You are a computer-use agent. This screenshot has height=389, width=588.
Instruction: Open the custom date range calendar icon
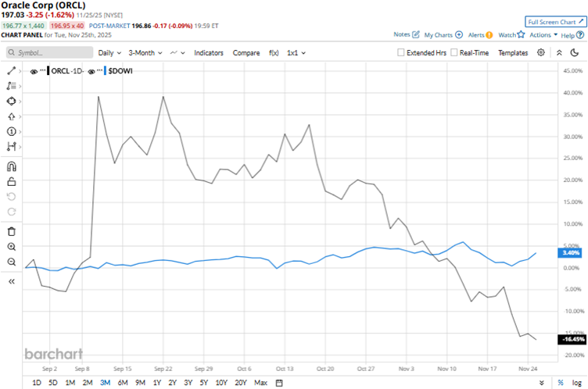coord(279,383)
